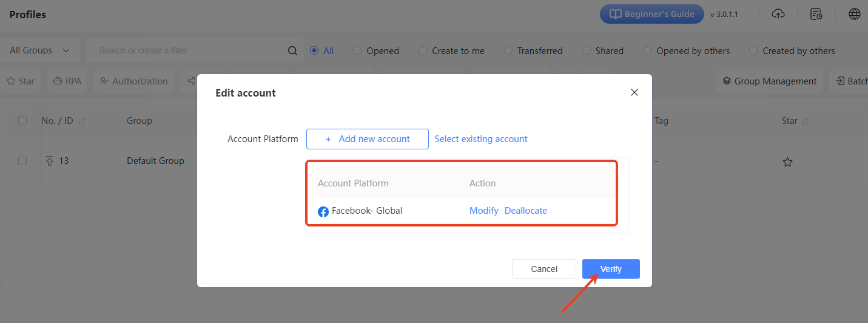Open Group Management
Screen dimensions: 868x323
click(769, 81)
